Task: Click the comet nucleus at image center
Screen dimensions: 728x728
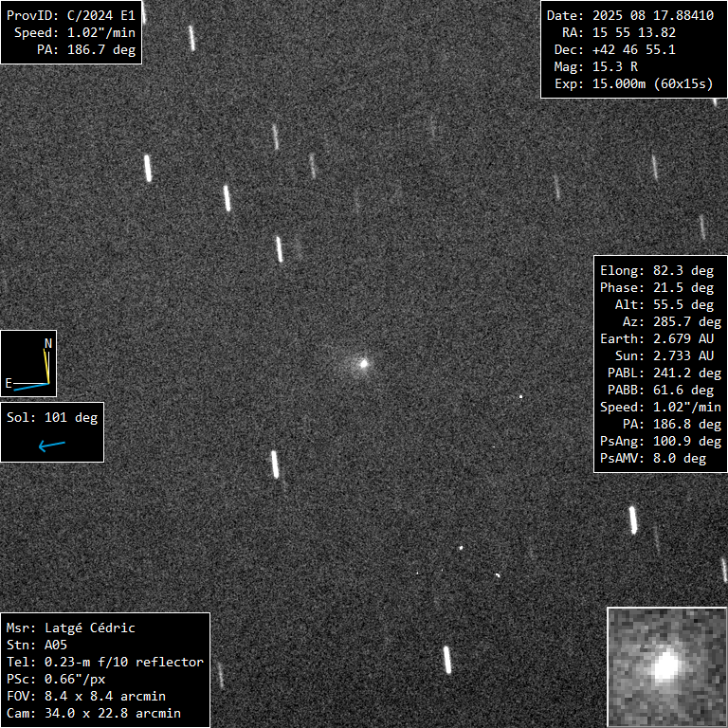Action: [364, 364]
